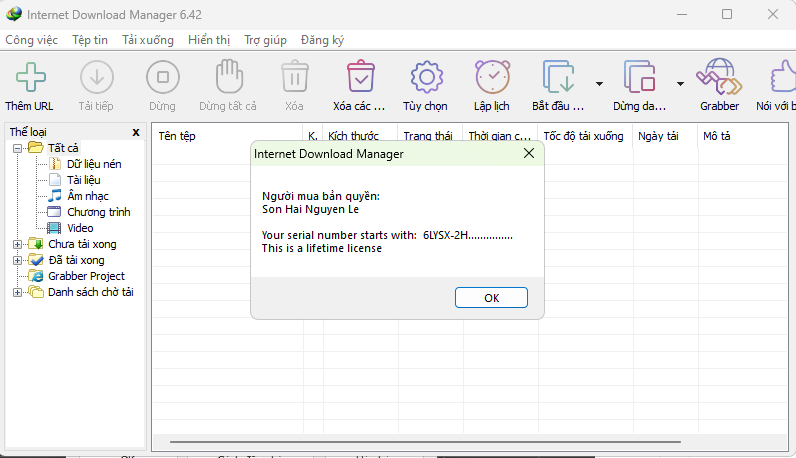
Task: Sort by Tên tệp column header
Action: 227,136
